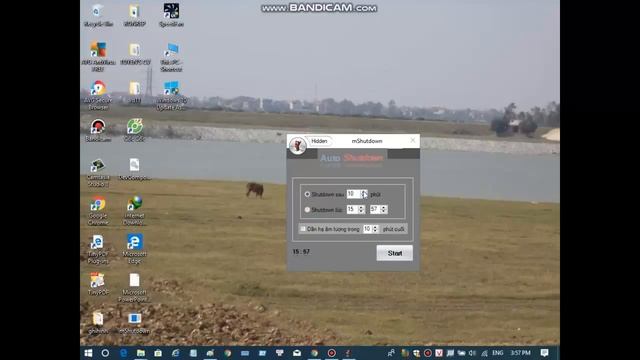The image size is (640, 360).
Task: Open the AVG AntiVirus desktop icon
Action: tap(98, 56)
